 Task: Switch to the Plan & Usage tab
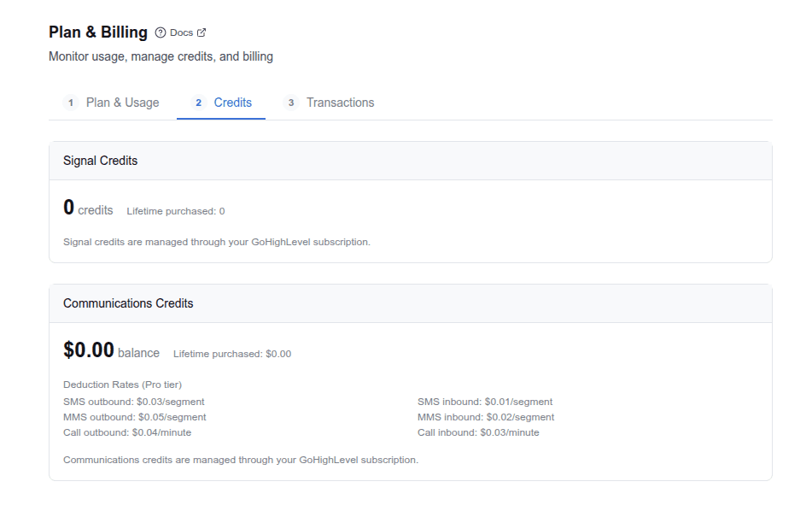click(x=122, y=102)
